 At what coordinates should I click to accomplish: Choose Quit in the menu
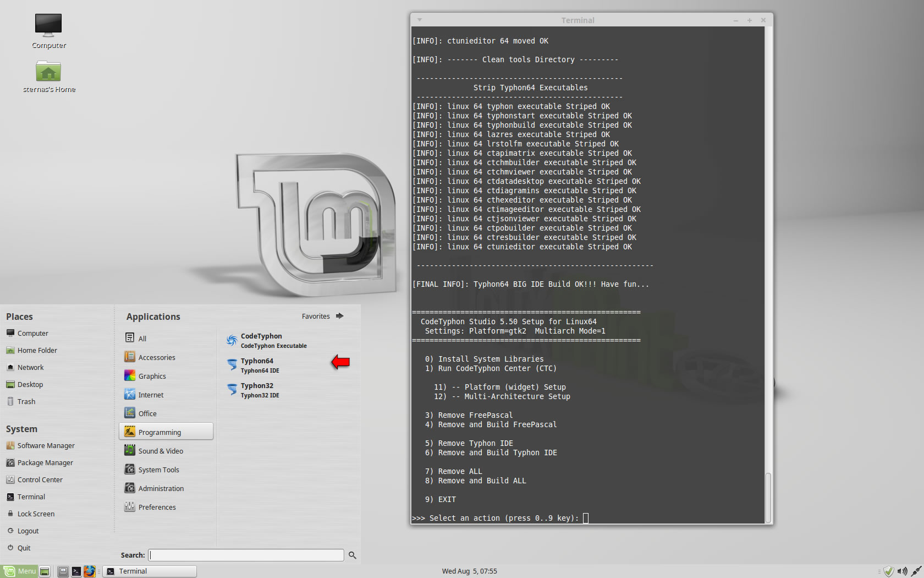19,548
